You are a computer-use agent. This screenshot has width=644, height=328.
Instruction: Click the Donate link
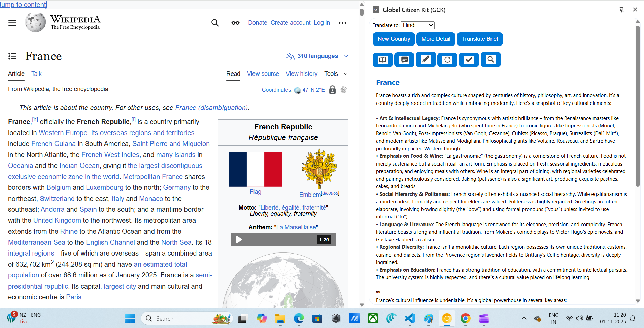click(x=258, y=23)
